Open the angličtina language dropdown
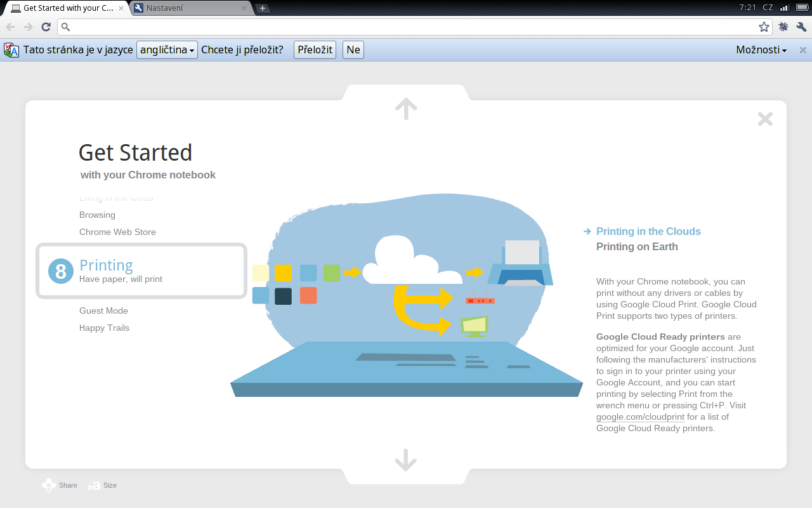 click(167, 50)
